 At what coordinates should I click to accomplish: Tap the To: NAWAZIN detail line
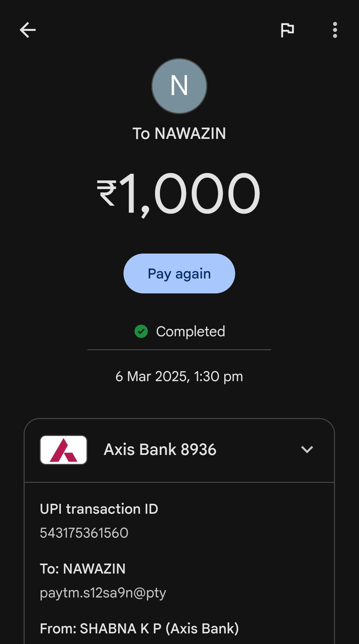pos(83,569)
